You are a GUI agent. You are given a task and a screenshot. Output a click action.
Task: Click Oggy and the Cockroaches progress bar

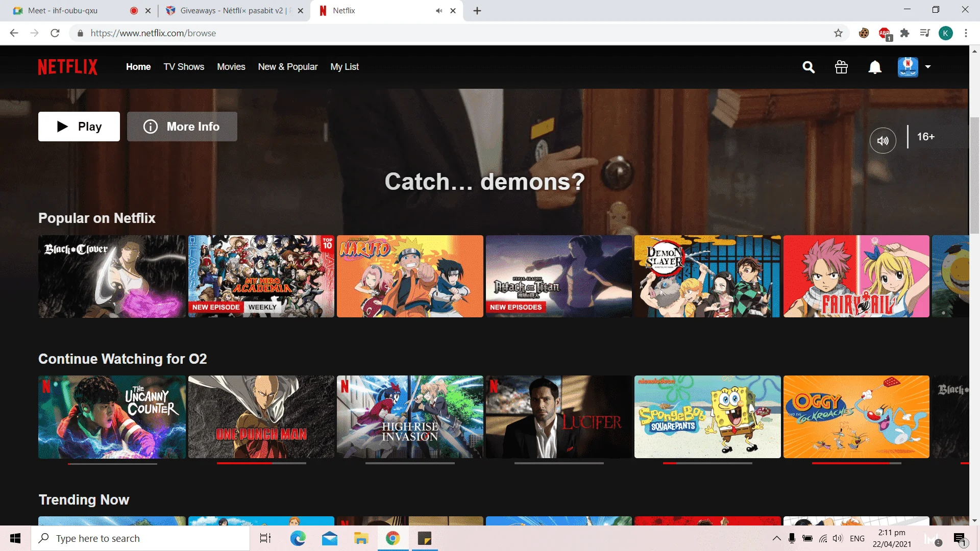856,463
